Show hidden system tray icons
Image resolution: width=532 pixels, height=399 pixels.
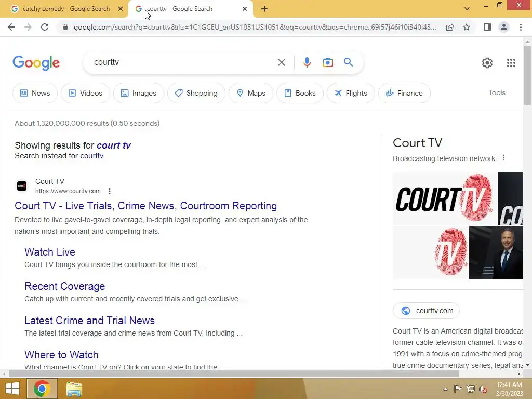point(445,389)
